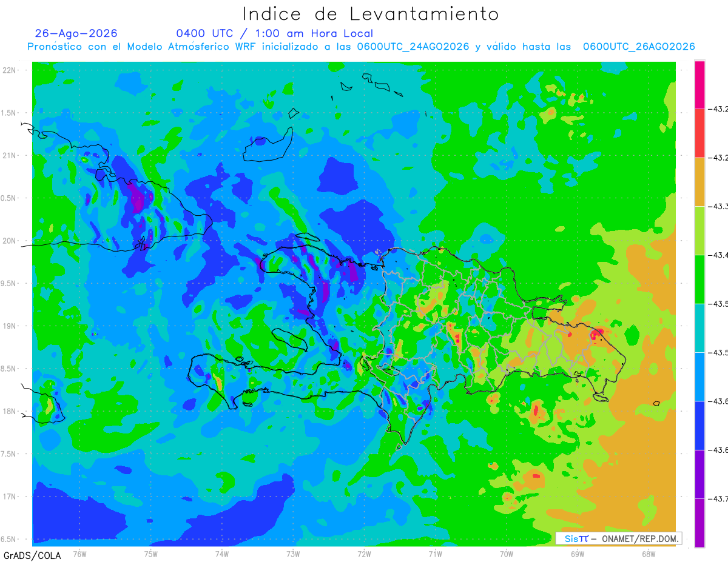The image size is (728, 562).
Task: Pick the bright green swatch in the color bar
Action: 699,279
